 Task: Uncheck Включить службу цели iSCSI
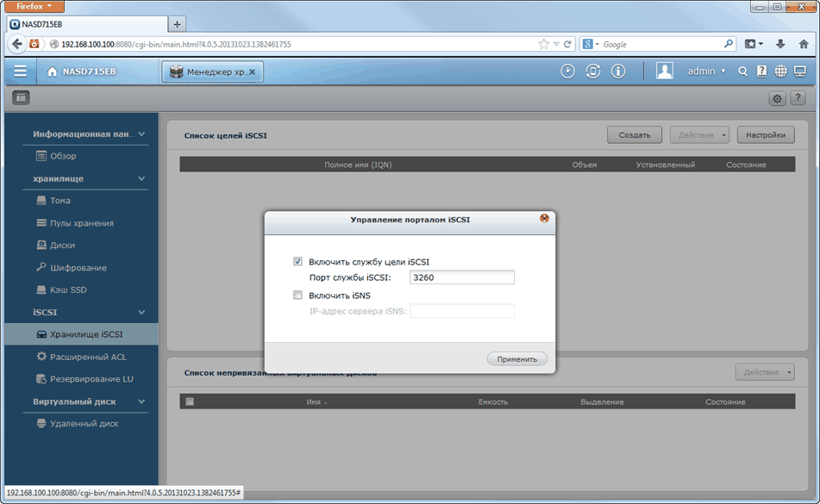point(298,262)
